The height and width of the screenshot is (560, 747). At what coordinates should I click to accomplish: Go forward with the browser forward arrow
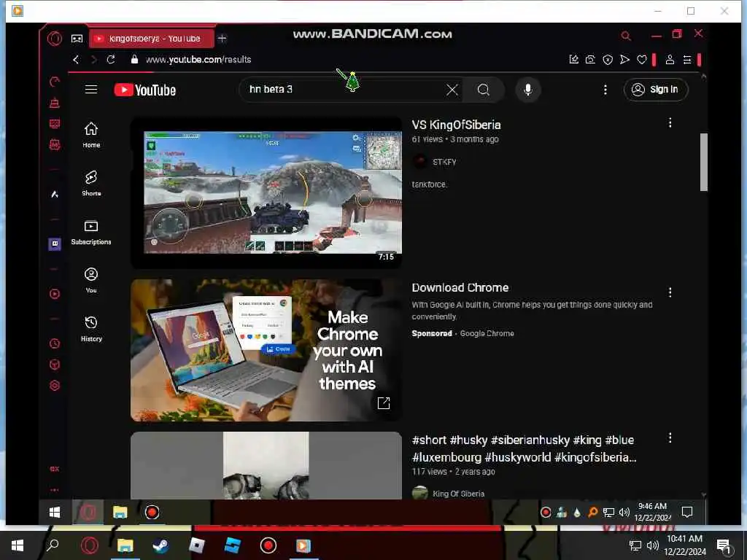94,60
